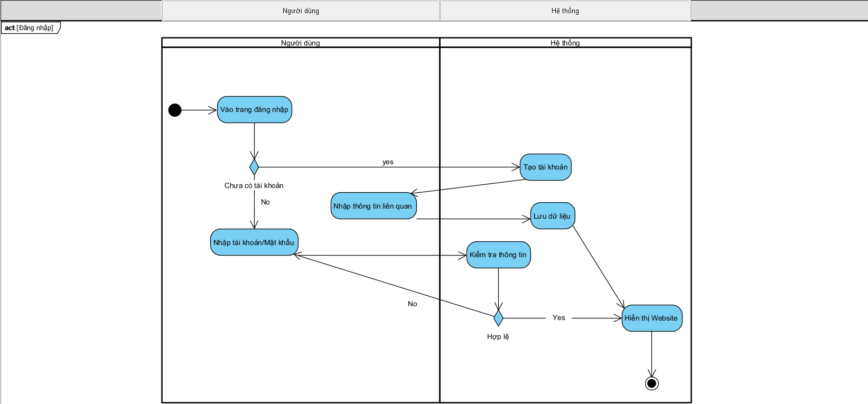Click the 'Nhập tài khoản/Mật khẩu' action

pyautogui.click(x=254, y=242)
